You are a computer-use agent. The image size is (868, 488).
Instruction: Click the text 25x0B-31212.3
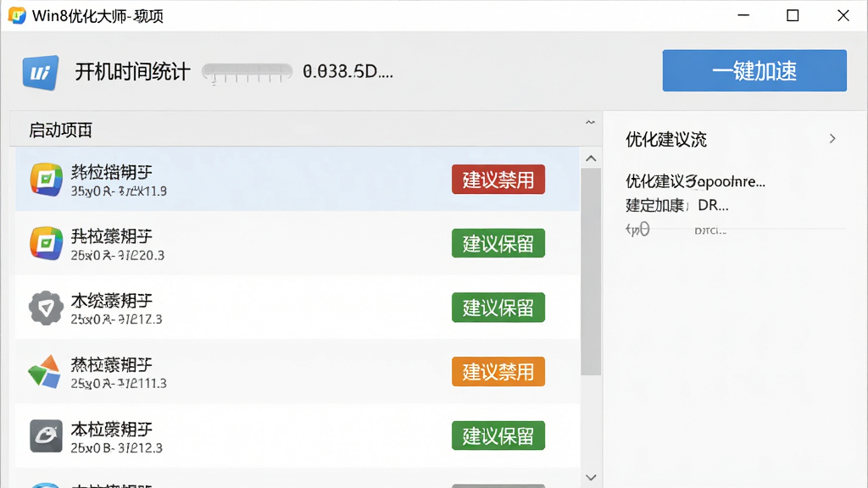point(116,447)
